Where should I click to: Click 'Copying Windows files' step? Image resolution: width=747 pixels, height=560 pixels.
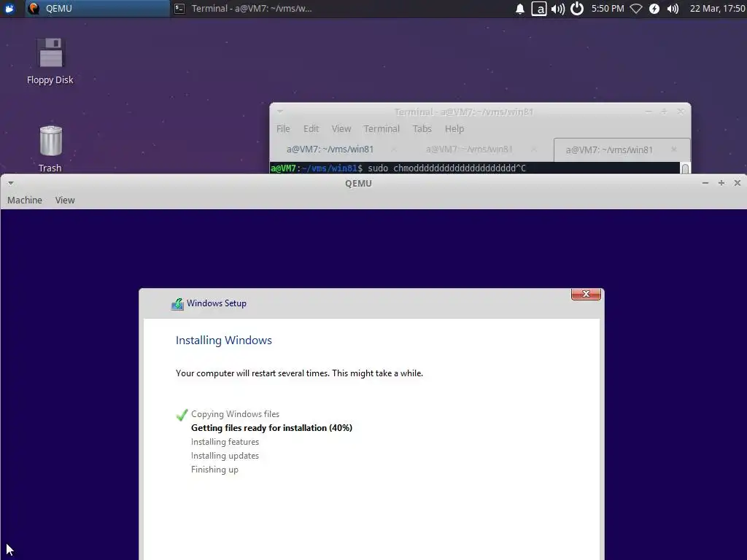pos(236,414)
